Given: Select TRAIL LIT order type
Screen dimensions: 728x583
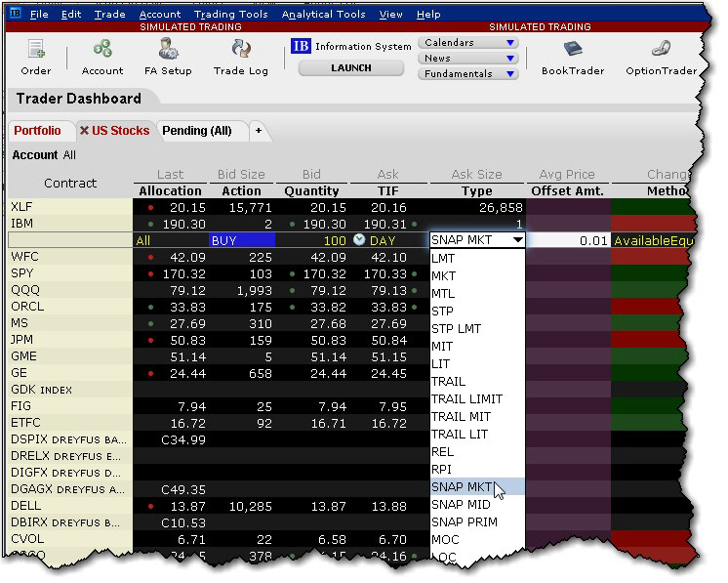Looking at the screenshot, I should tap(477, 435).
